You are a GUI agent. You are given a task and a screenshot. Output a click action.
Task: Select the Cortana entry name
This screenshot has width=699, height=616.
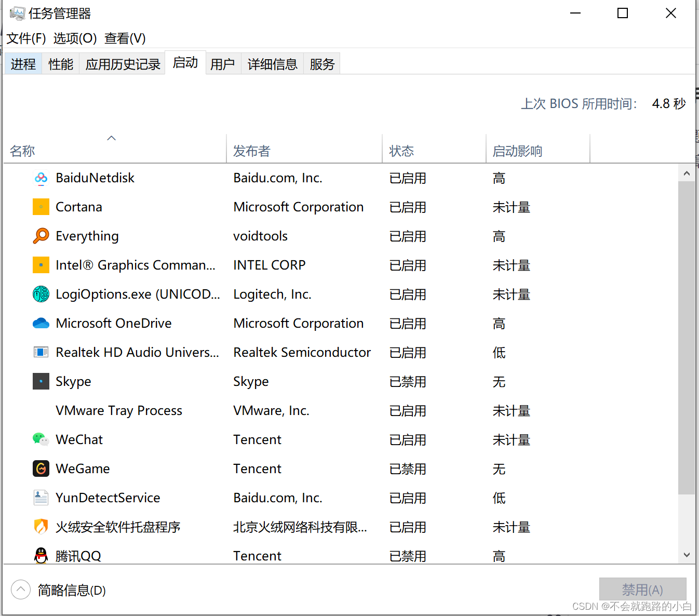pos(79,207)
